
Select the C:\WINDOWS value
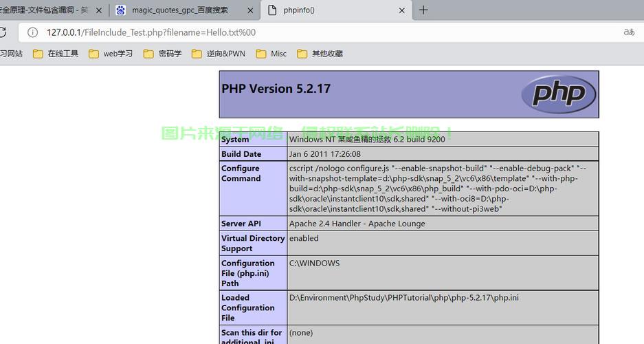pos(314,263)
